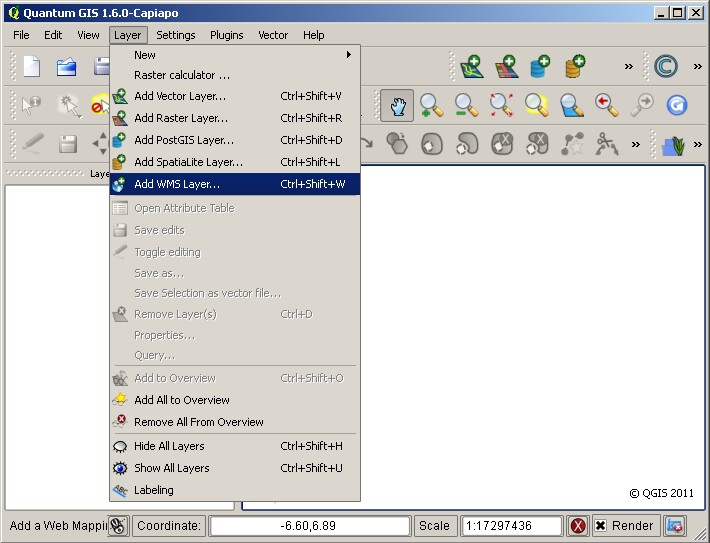Image resolution: width=710 pixels, height=543 pixels.
Task: Expand the New submenu
Action: tap(235, 55)
